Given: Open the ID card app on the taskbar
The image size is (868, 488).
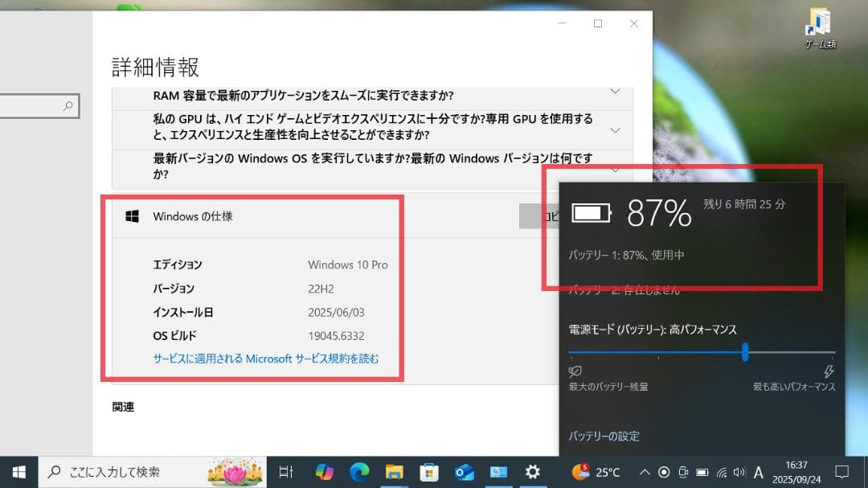Looking at the screenshot, I should point(499,472).
